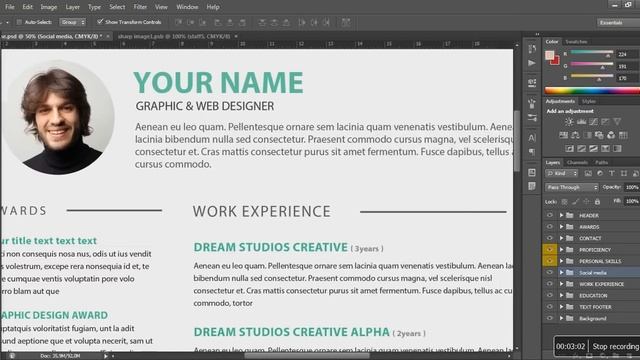640x360 pixels.
Task: Open the Window menu
Action: [187, 7]
